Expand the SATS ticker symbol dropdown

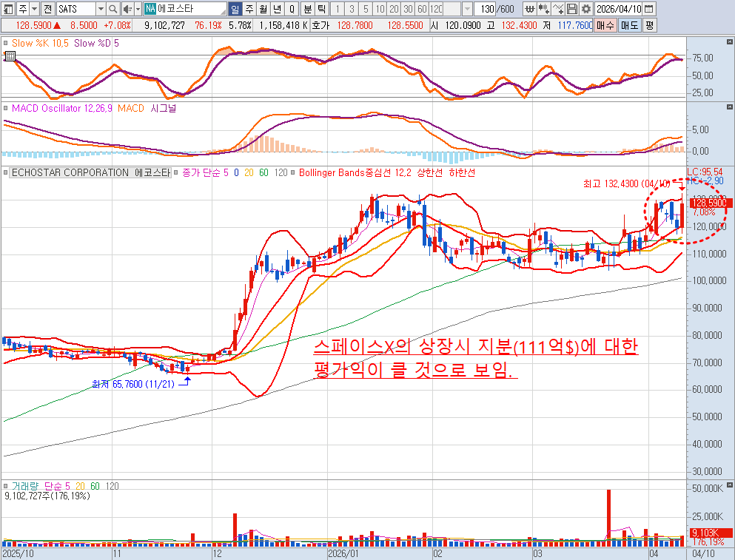pyautogui.click(x=100, y=9)
